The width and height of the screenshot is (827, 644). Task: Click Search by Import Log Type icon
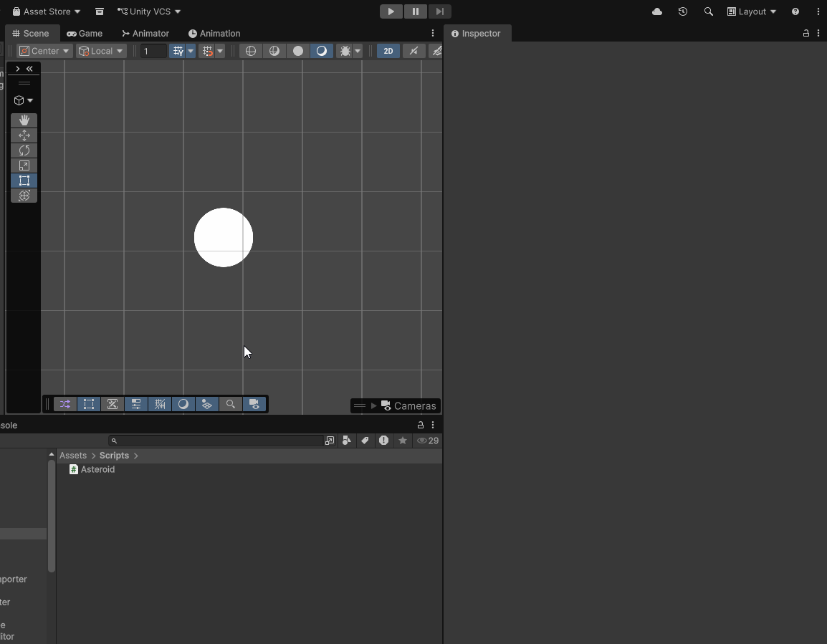(383, 441)
